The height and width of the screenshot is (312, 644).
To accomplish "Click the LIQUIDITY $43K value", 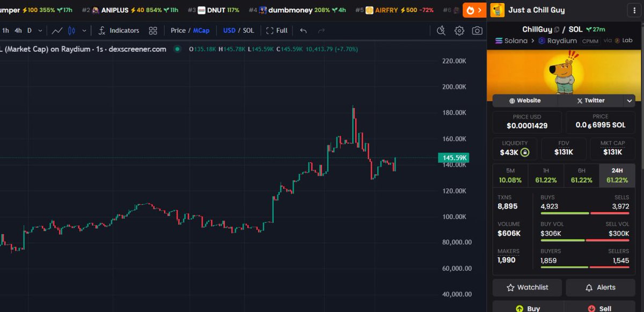I will [x=510, y=153].
